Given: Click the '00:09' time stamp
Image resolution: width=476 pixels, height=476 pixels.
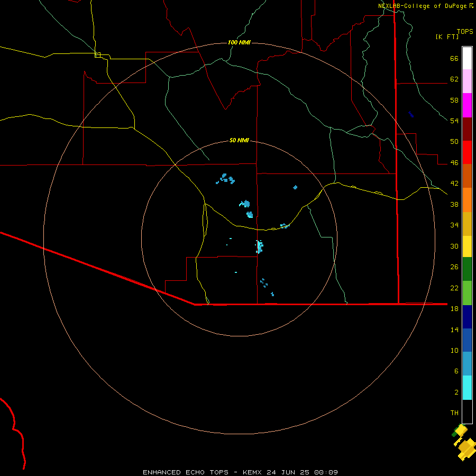Looking at the screenshot, I should 326,472.
